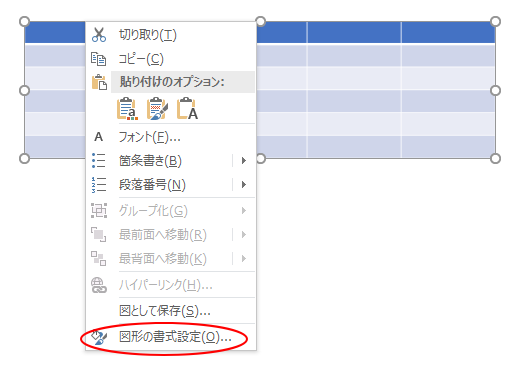Choose paste keeping source formatting icon
This screenshot has height=369, width=519.
157,109
